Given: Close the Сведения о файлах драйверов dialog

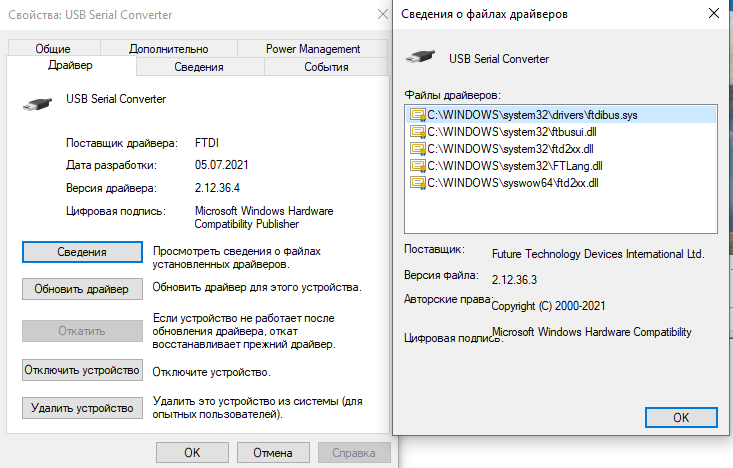Looking at the screenshot, I should point(714,13).
